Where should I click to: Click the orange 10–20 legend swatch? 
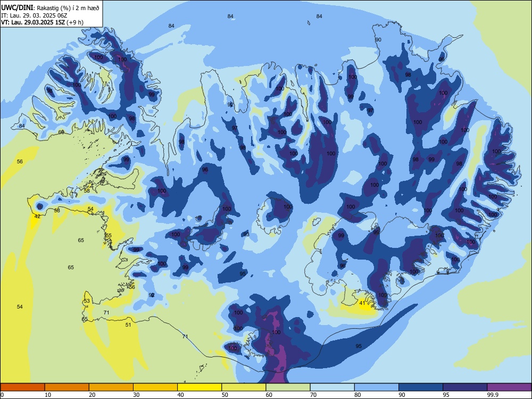click(x=67, y=387)
